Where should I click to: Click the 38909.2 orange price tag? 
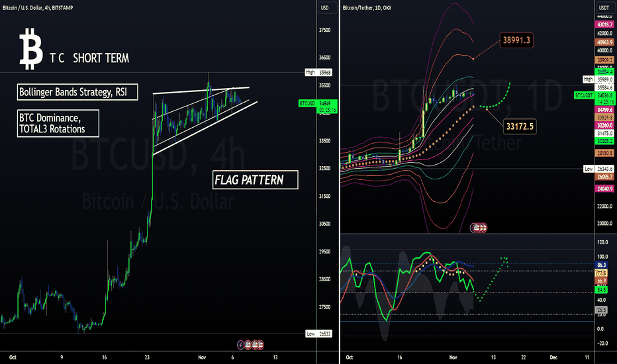[x=604, y=60]
